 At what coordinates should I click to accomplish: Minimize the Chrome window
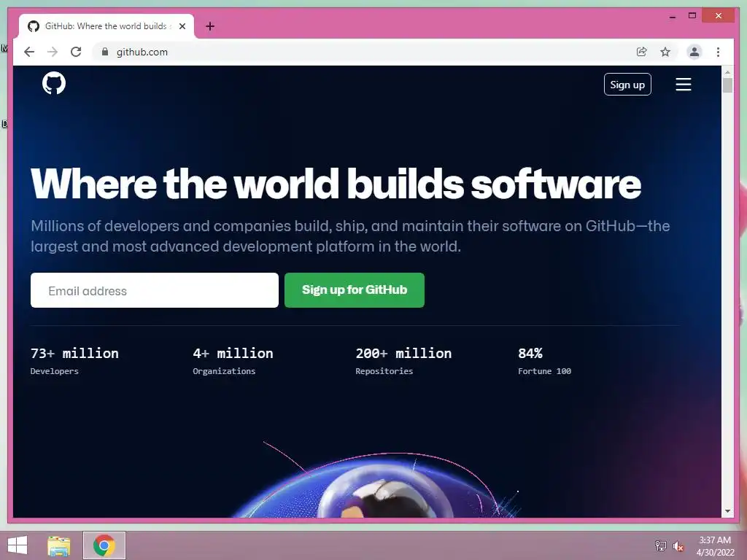(x=672, y=16)
